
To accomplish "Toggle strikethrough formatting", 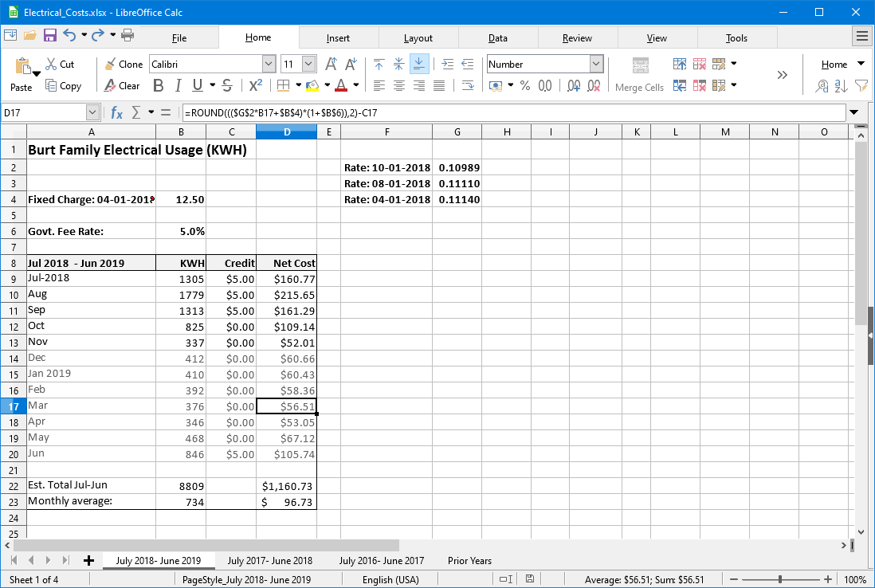I will click(x=226, y=86).
